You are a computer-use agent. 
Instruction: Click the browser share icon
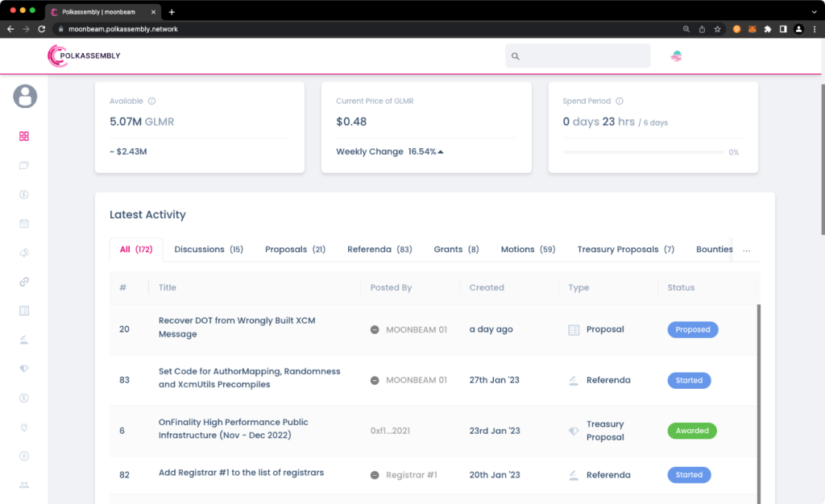[702, 30]
